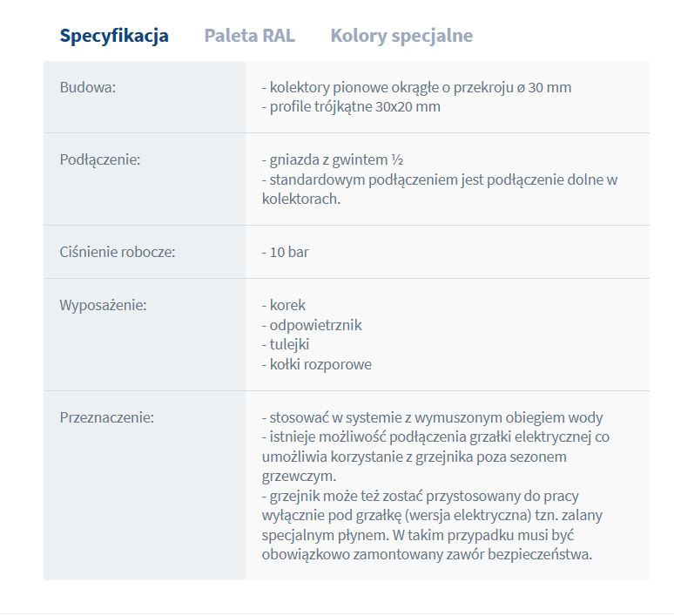
Task: Click the odpowietrznik equipment item
Action: point(311,325)
